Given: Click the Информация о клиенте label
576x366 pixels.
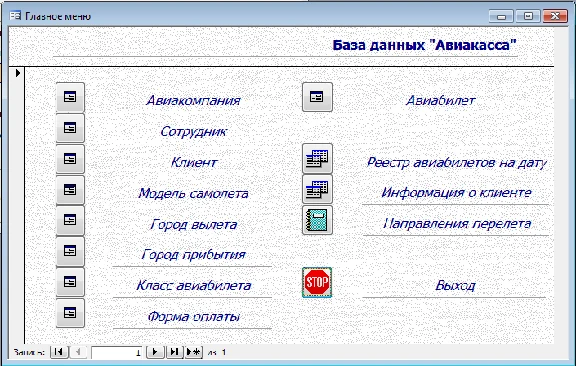Looking at the screenshot, I should pyautogui.click(x=456, y=193).
